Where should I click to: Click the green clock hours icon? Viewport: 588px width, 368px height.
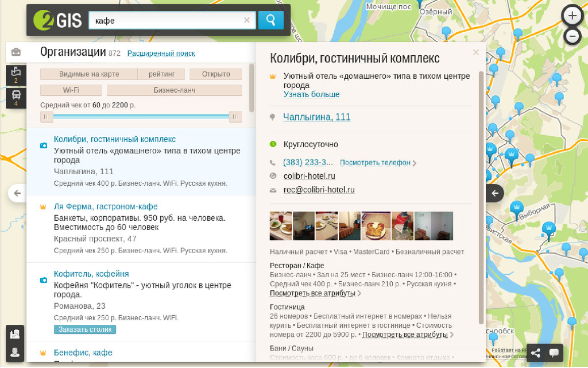coord(273,144)
